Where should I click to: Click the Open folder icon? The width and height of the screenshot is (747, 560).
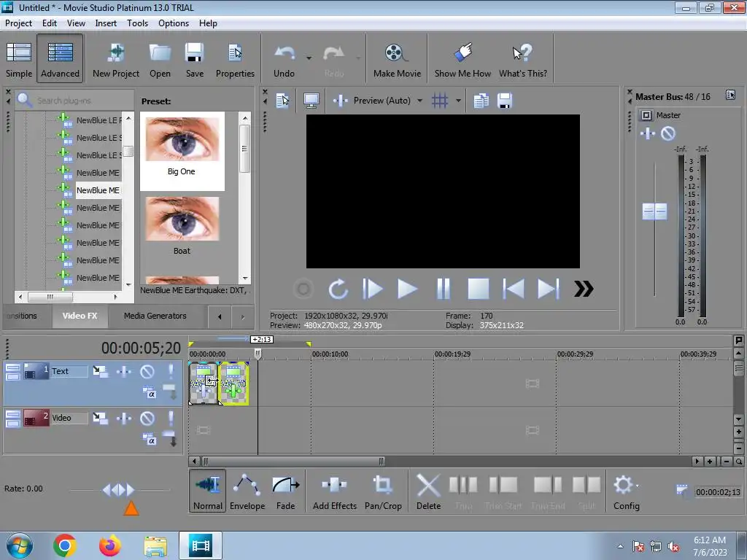160,59
